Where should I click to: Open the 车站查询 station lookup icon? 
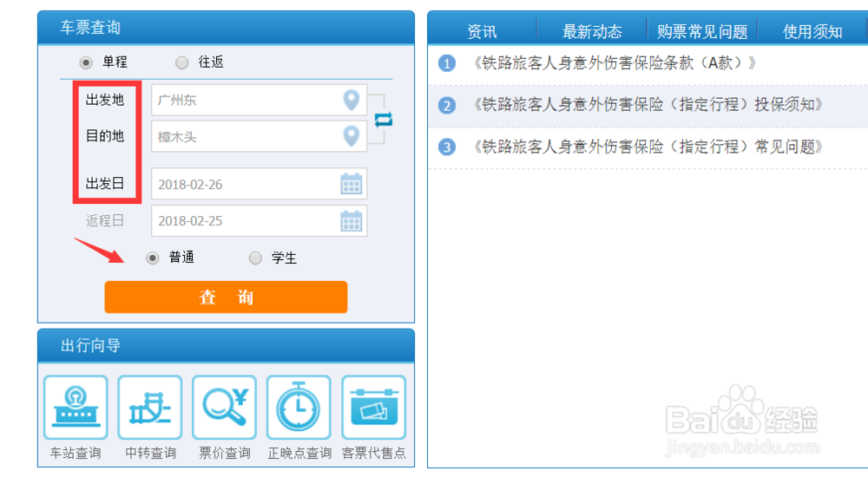tap(76, 408)
